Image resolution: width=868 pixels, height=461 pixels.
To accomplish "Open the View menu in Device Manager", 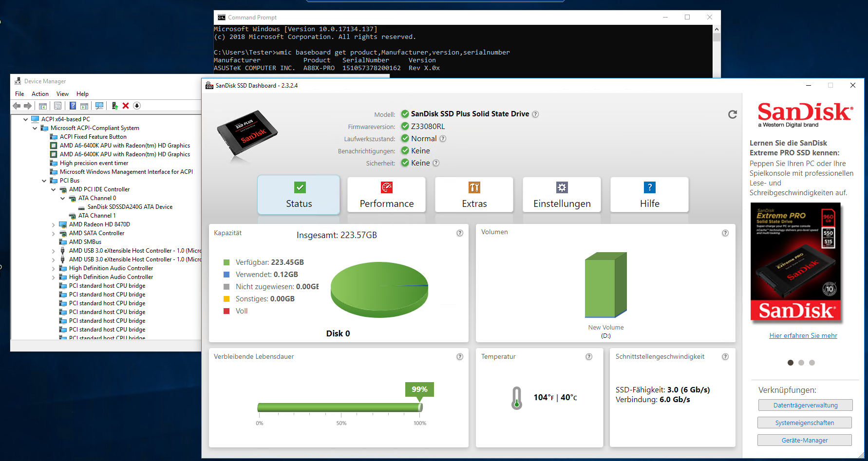I will point(62,94).
